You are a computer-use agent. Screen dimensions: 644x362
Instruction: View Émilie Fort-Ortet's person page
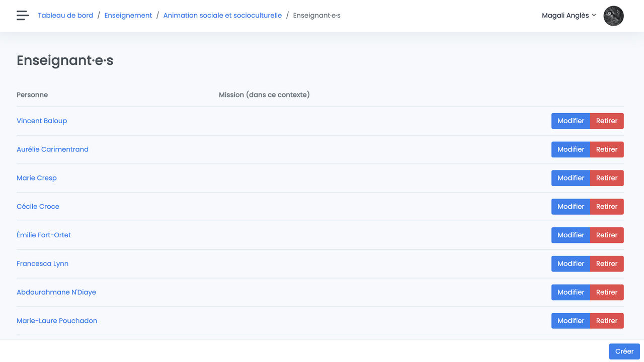pos(44,235)
